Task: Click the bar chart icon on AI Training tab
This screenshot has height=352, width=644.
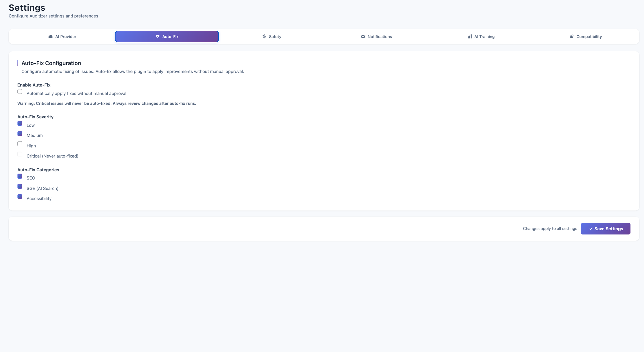Action: (x=470, y=37)
